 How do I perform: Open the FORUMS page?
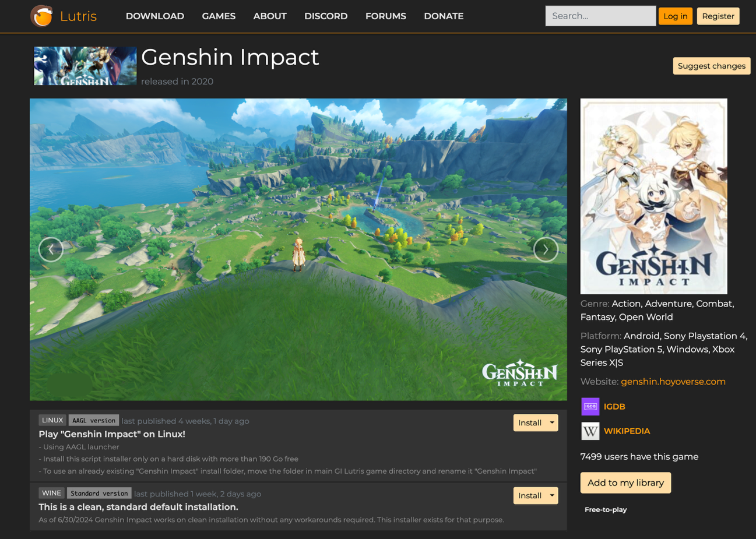[x=385, y=16]
